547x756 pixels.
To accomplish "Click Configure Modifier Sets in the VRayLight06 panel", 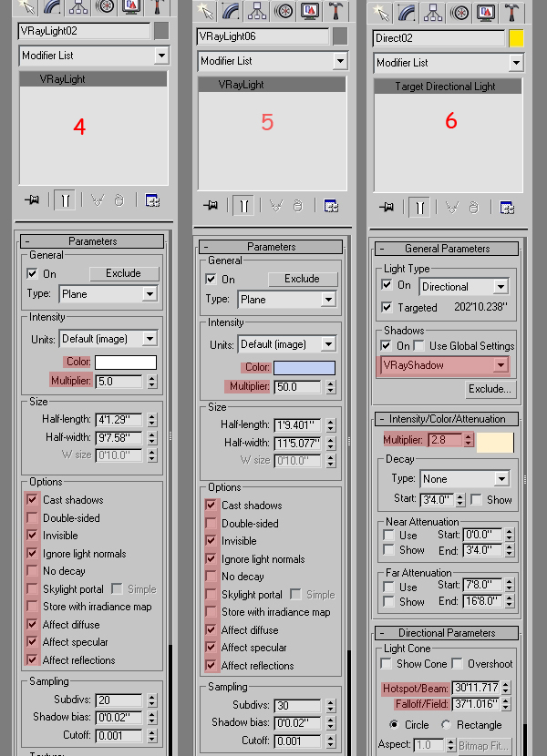I will [331, 206].
